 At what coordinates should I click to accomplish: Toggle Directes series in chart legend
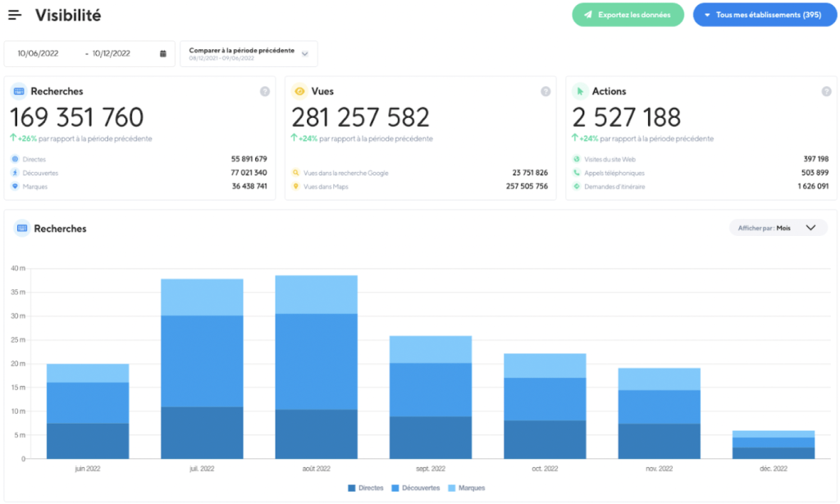tap(366, 488)
